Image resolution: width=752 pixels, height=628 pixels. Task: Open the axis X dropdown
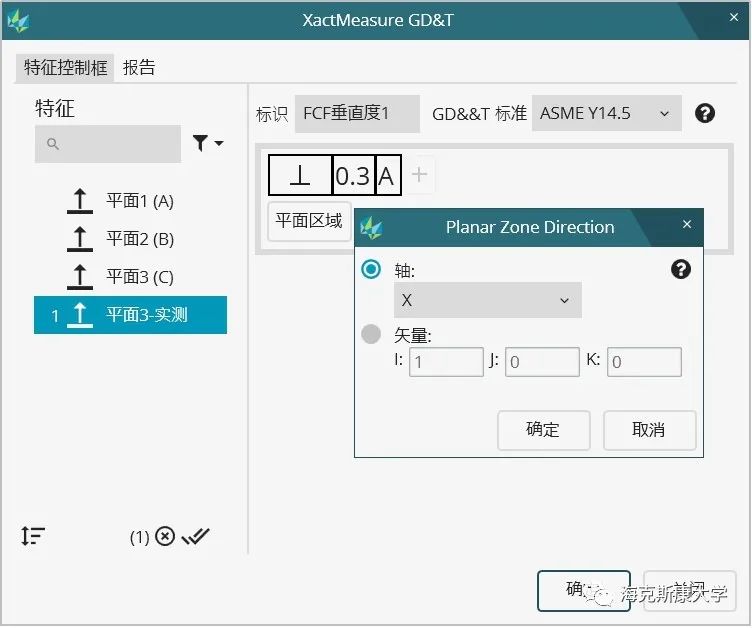coord(488,300)
